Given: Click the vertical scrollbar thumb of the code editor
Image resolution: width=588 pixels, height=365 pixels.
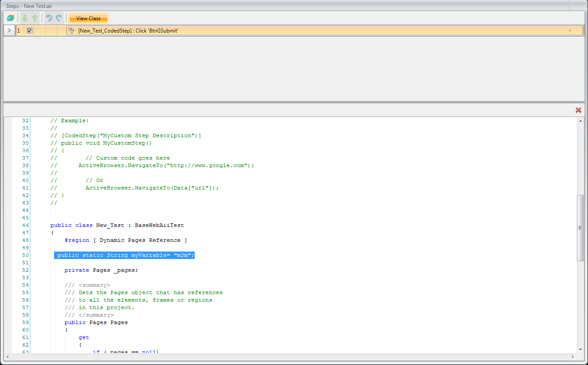Looking at the screenshot, I should click(x=581, y=227).
